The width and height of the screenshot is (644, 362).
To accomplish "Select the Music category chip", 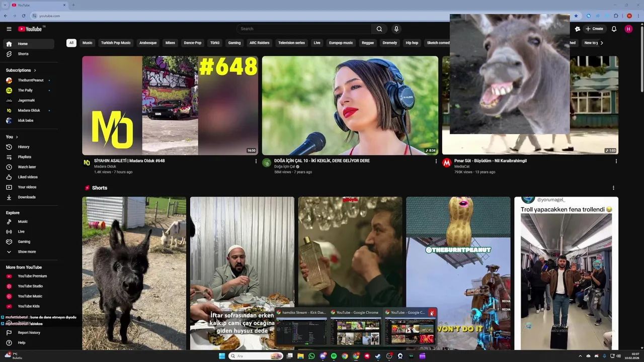I will pyautogui.click(x=88, y=43).
